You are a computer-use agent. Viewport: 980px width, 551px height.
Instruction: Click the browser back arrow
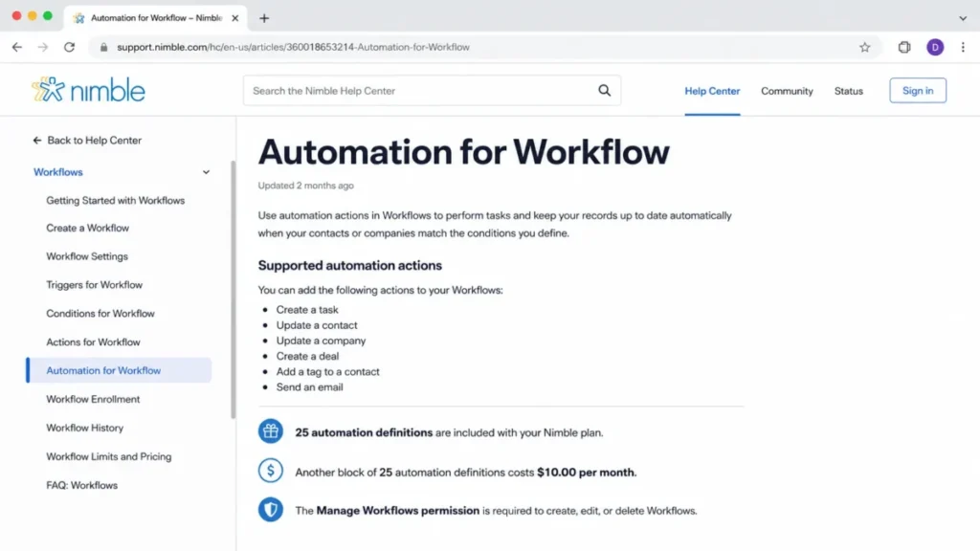tap(17, 47)
